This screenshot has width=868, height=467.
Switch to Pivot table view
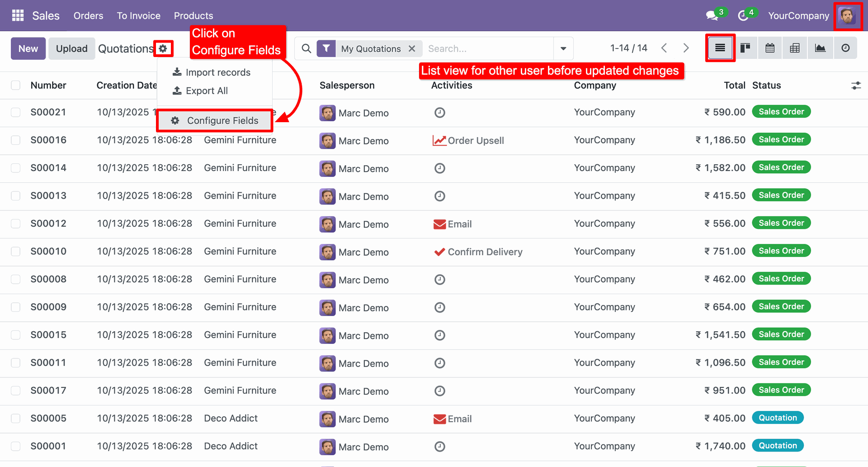click(x=795, y=48)
